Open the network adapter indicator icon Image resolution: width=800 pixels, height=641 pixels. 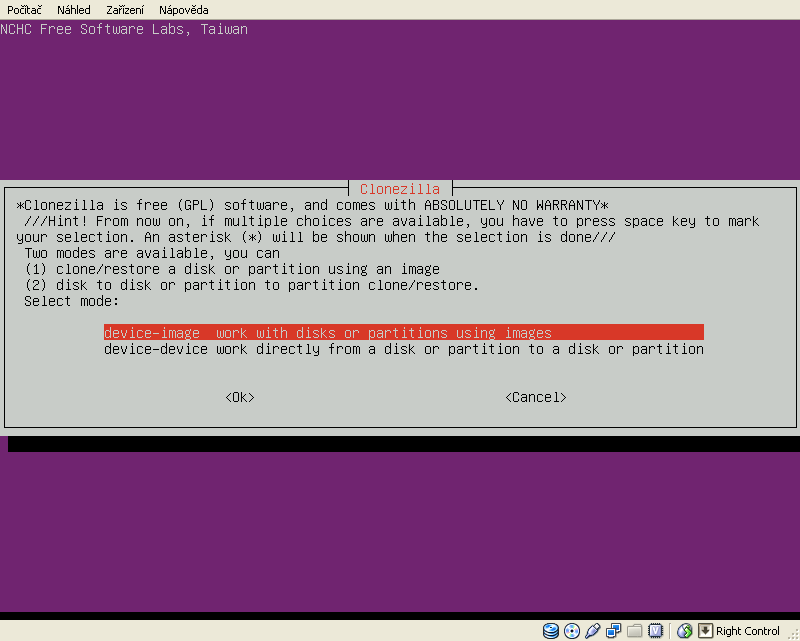613,631
